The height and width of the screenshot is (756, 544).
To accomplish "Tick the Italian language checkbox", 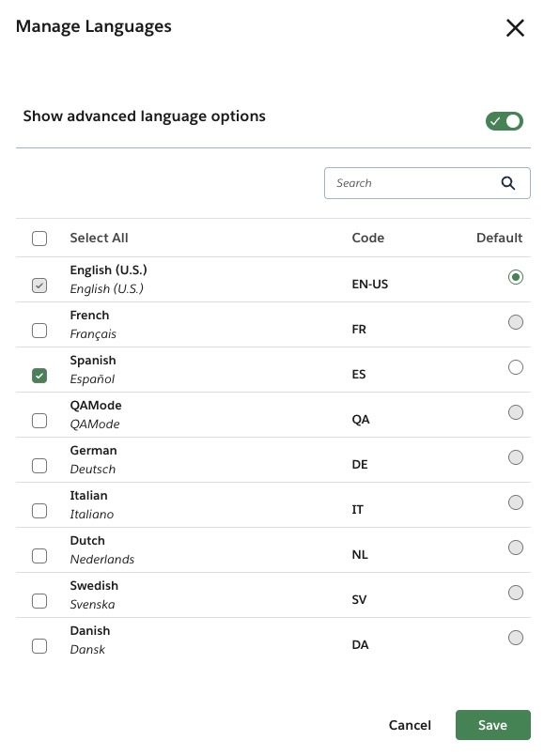I will (x=39, y=511).
